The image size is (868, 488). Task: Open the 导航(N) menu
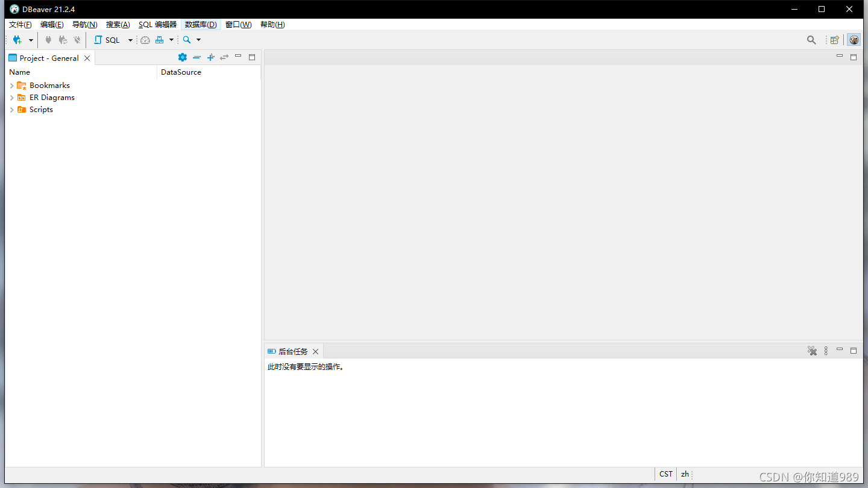coord(84,25)
